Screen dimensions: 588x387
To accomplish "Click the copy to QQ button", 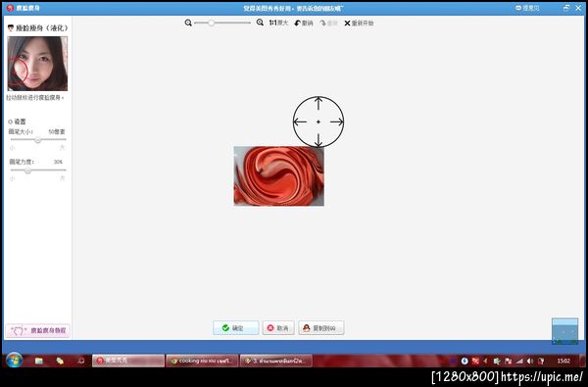I will click(x=321, y=328).
